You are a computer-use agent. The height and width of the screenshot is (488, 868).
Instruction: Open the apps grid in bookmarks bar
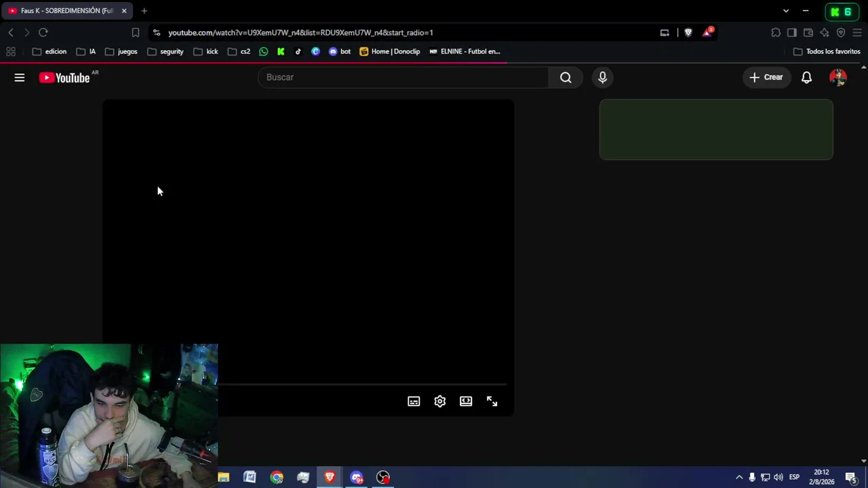point(11,52)
